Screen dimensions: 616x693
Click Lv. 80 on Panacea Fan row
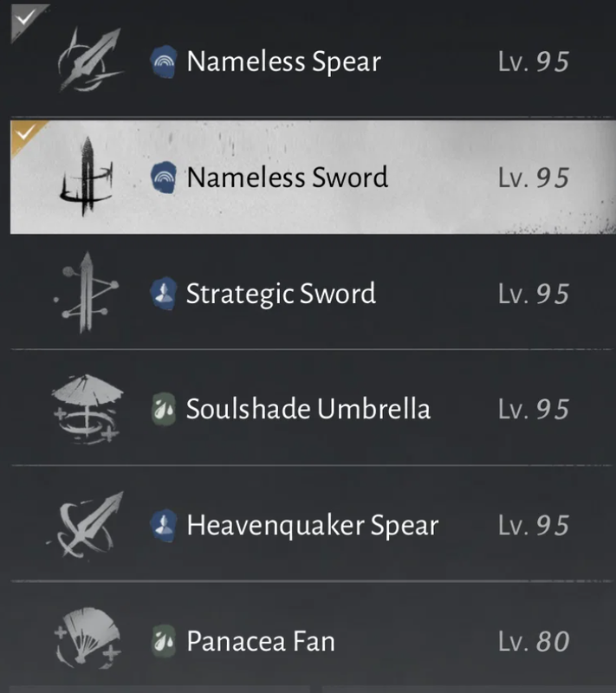tap(534, 641)
